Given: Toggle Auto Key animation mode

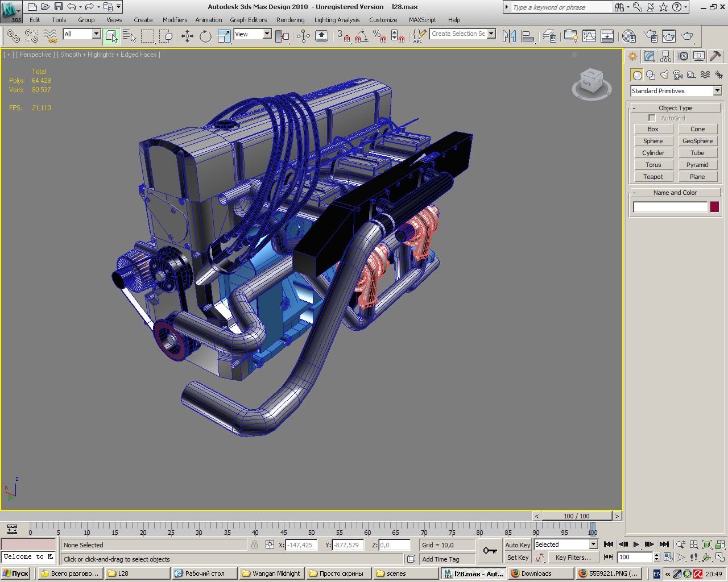Looking at the screenshot, I should (x=517, y=544).
